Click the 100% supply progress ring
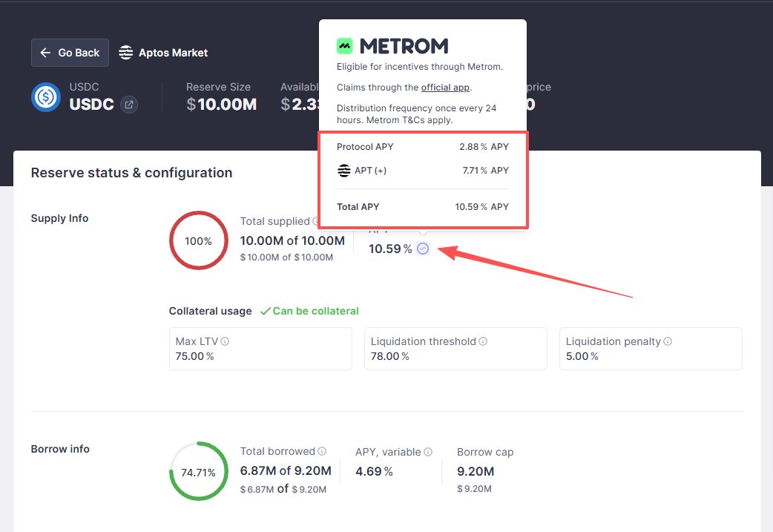Viewport: 773px width, 532px height. pyautogui.click(x=198, y=241)
